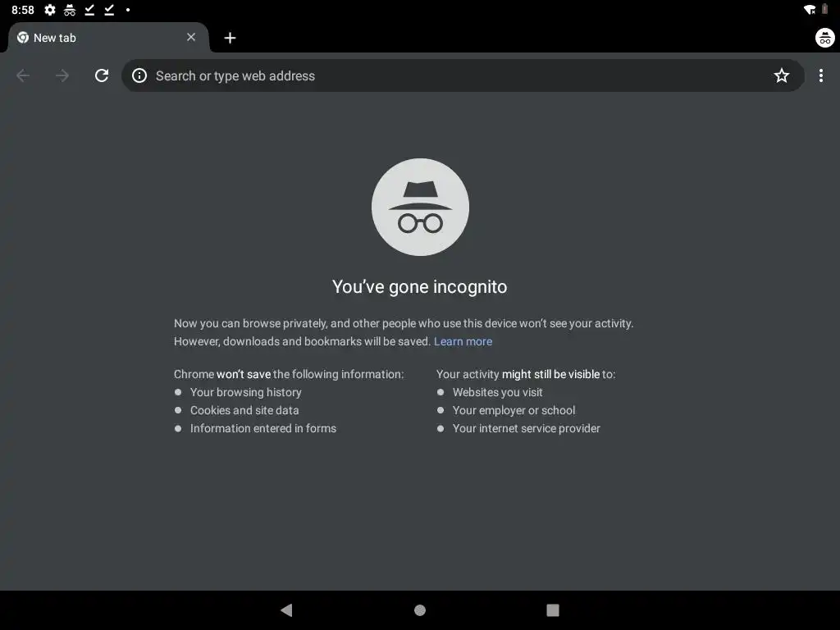
Task: Click the Search or type web address field
Action: point(463,75)
